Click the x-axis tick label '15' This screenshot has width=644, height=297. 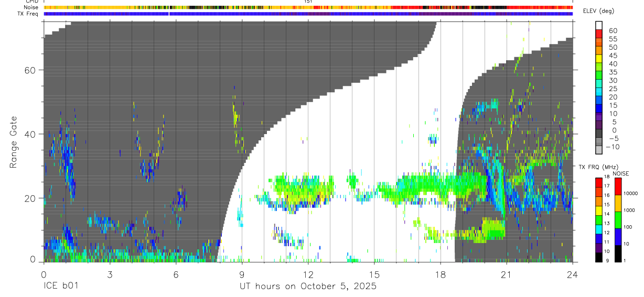(x=374, y=274)
